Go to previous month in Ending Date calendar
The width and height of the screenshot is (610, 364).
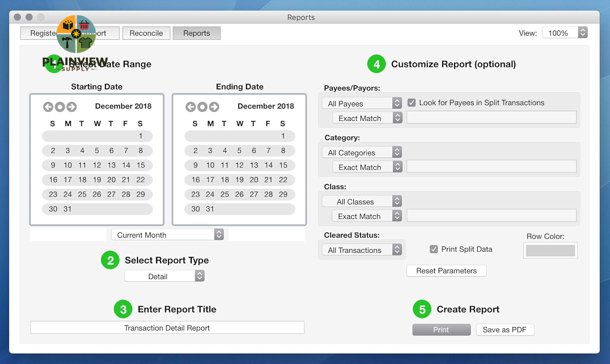[191, 107]
